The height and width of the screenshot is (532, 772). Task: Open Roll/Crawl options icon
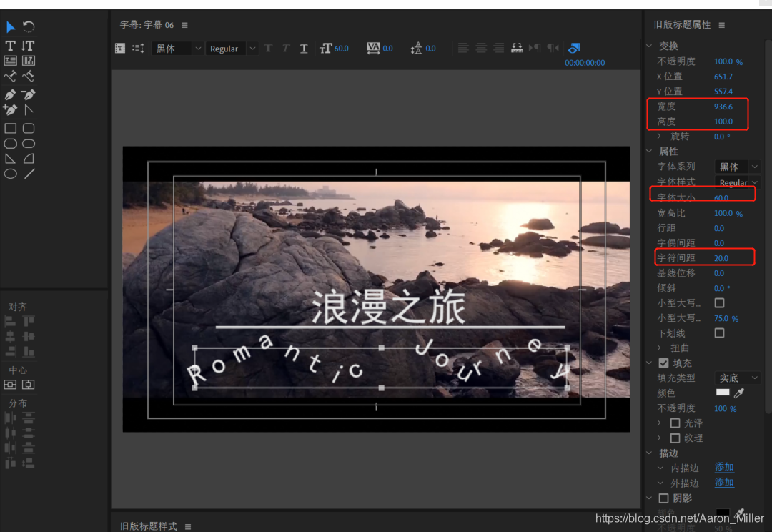coord(139,49)
